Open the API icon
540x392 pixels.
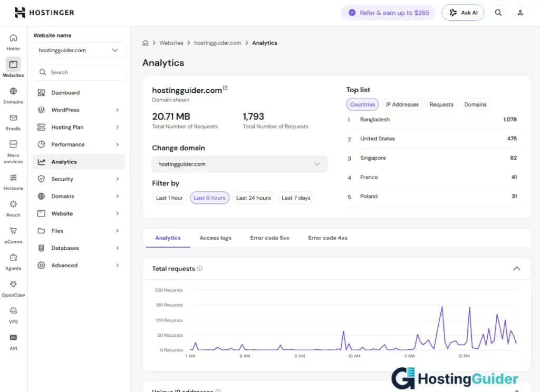point(13,337)
